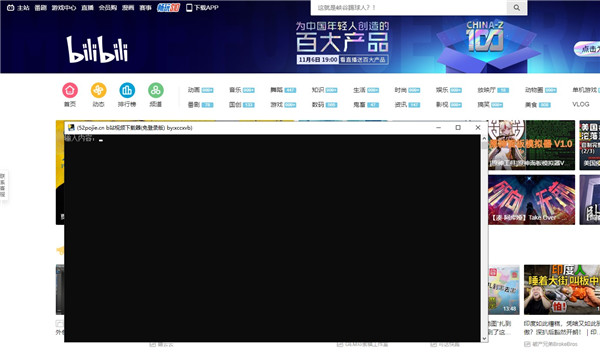Open the Take Over video thumbnail
The image size is (600, 360).
click(532, 200)
